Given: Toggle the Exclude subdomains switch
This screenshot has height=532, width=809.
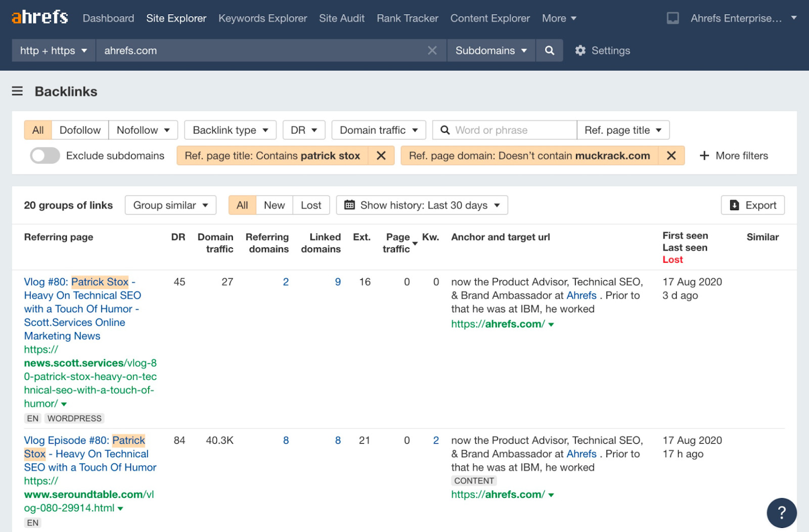Looking at the screenshot, I should click(45, 156).
